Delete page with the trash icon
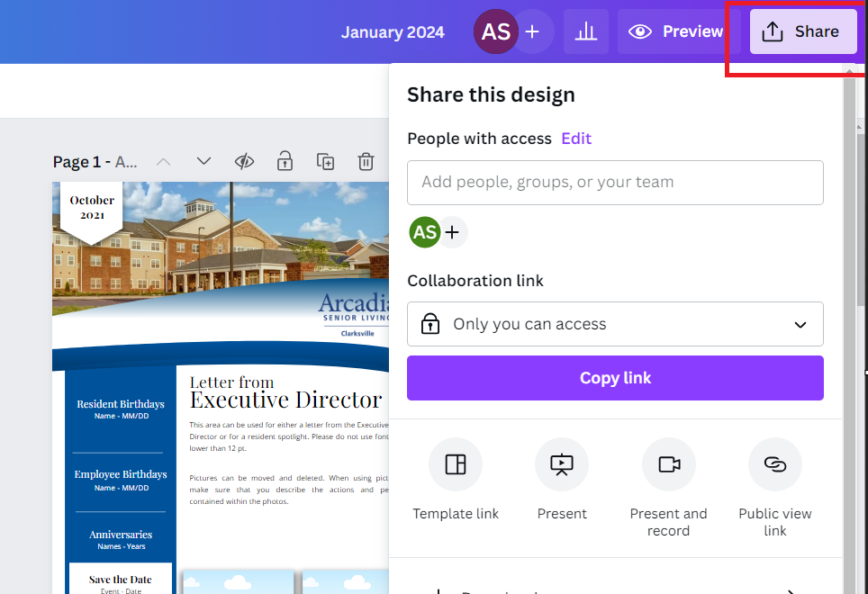868x594 pixels. pyautogui.click(x=366, y=161)
